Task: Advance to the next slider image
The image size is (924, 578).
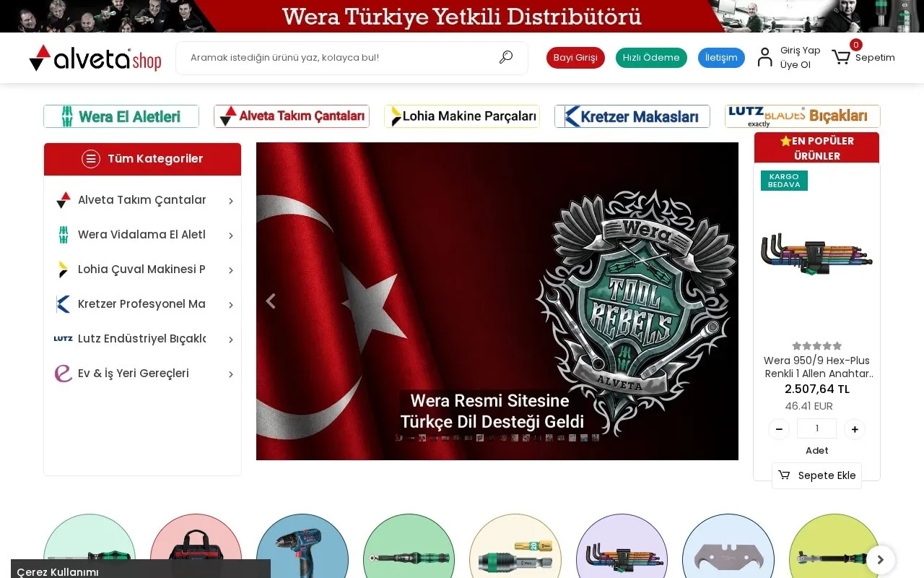Action: [724, 301]
